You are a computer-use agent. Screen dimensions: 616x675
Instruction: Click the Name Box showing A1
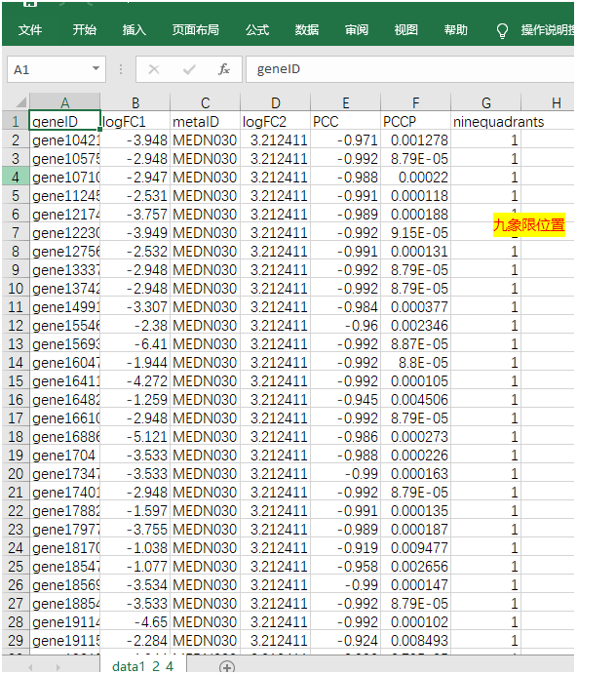(56, 69)
